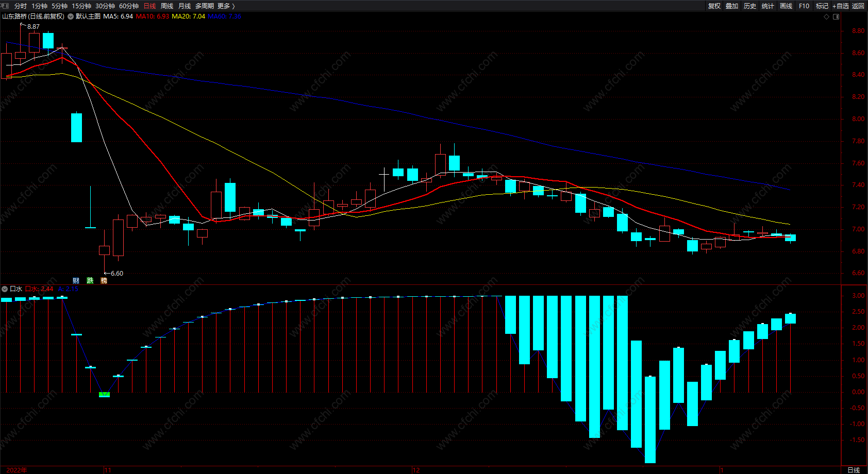The image size is (868, 474).
Task: Select the 1分钟 period tab
Action: 39,6
